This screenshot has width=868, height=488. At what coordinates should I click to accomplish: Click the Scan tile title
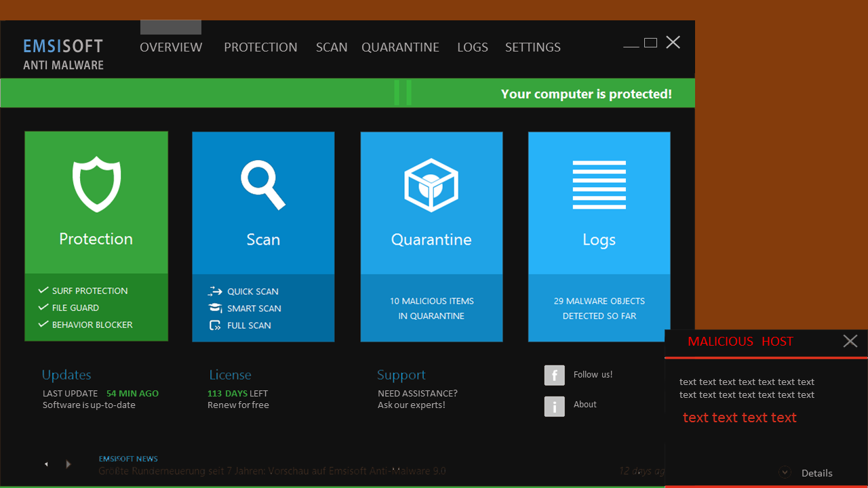(x=263, y=239)
